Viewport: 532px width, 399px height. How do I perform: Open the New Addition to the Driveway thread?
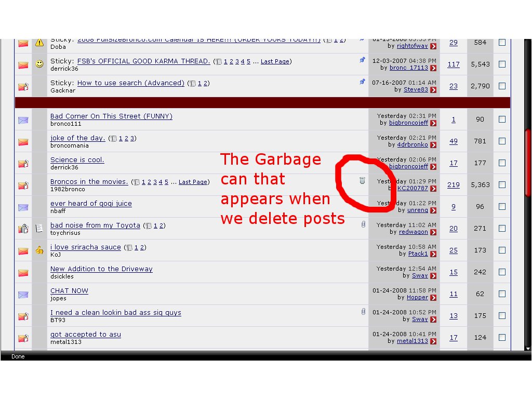101,269
